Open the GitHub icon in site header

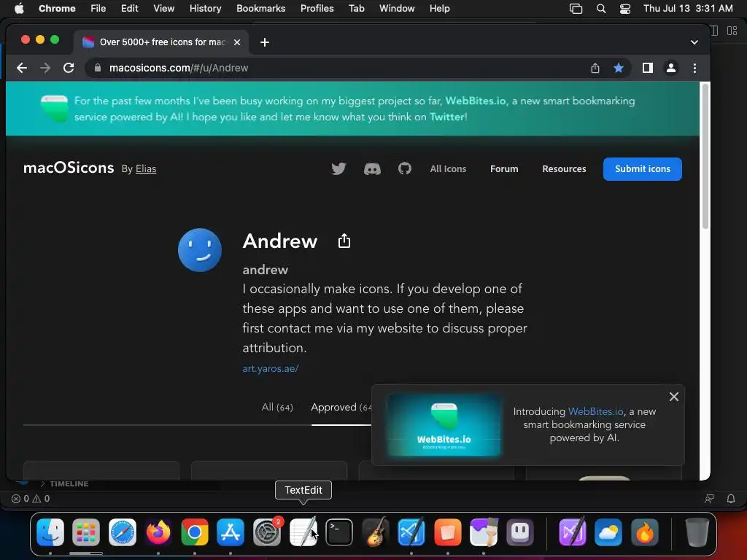pyautogui.click(x=404, y=168)
